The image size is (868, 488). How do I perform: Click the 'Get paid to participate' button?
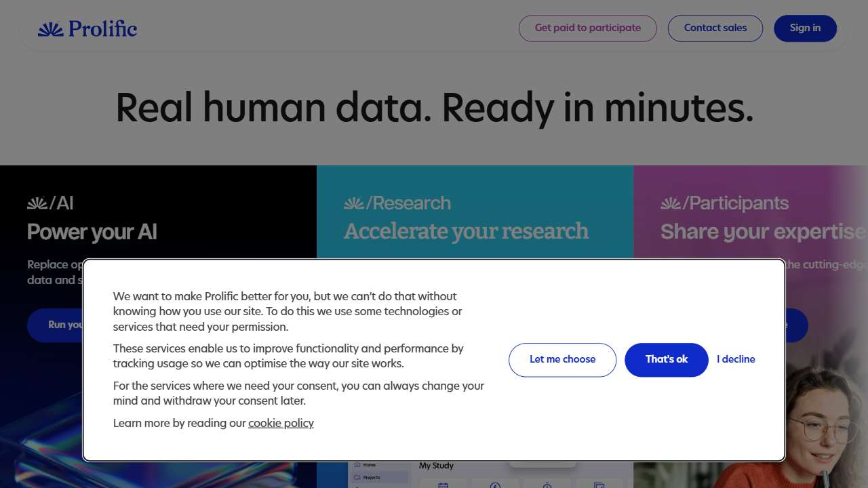pos(587,28)
